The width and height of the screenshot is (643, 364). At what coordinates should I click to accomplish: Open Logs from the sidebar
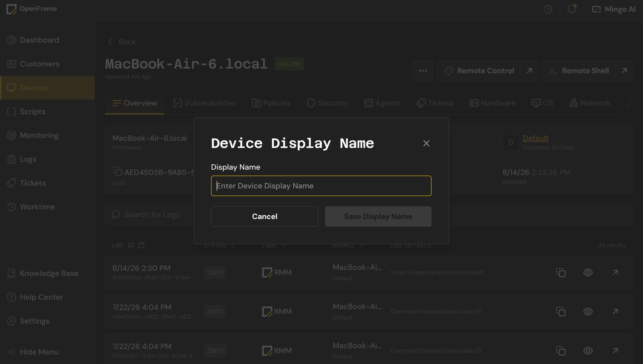(47, 159)
